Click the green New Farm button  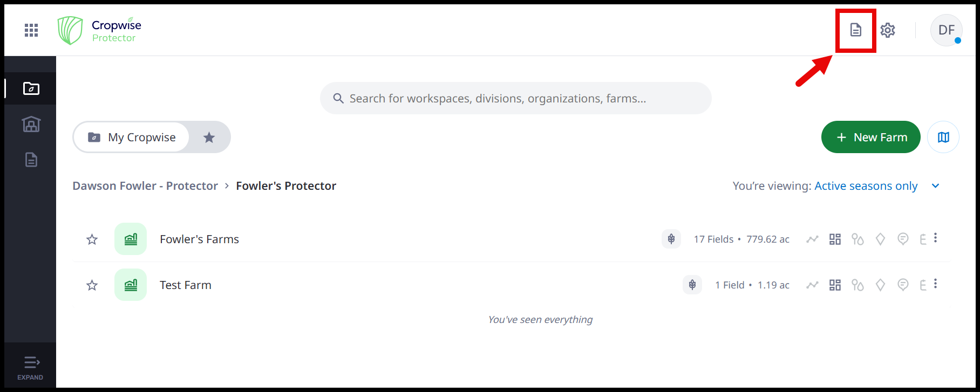870,137
